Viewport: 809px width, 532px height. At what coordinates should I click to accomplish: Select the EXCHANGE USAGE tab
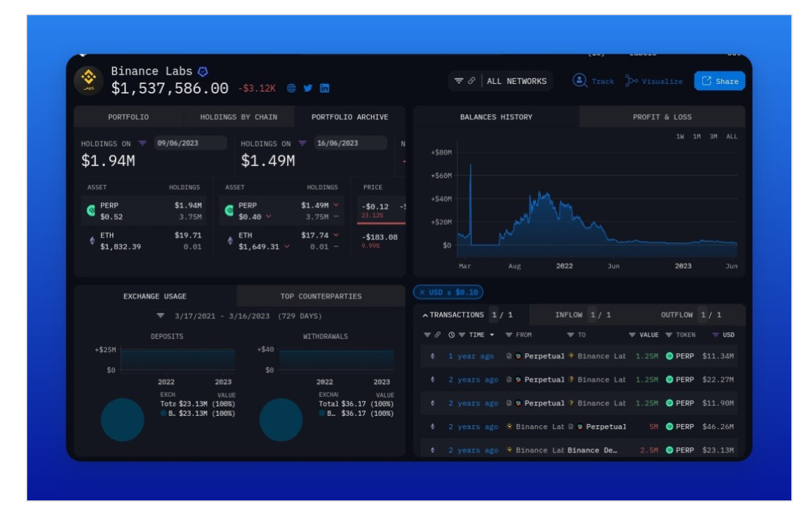155,296
